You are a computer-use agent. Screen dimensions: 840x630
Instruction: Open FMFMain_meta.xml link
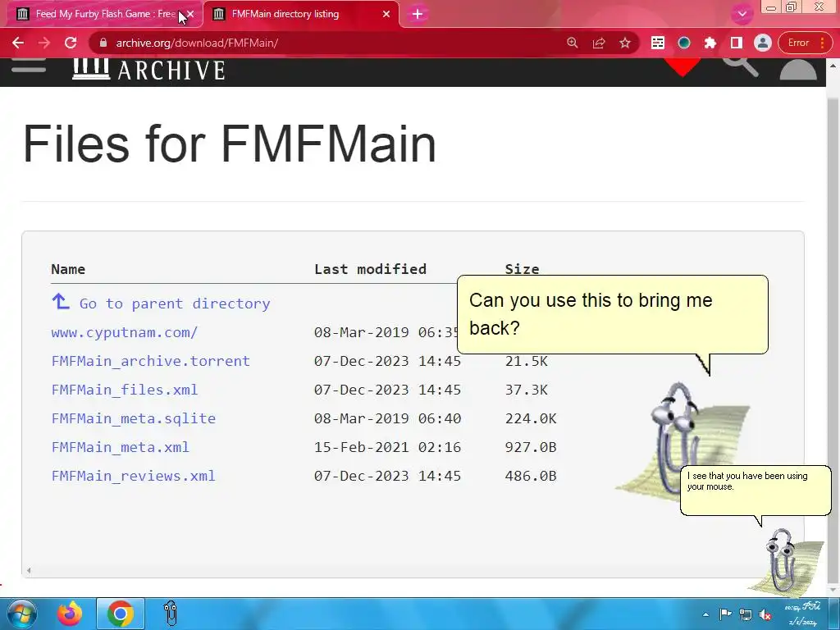tap(120, 447)
